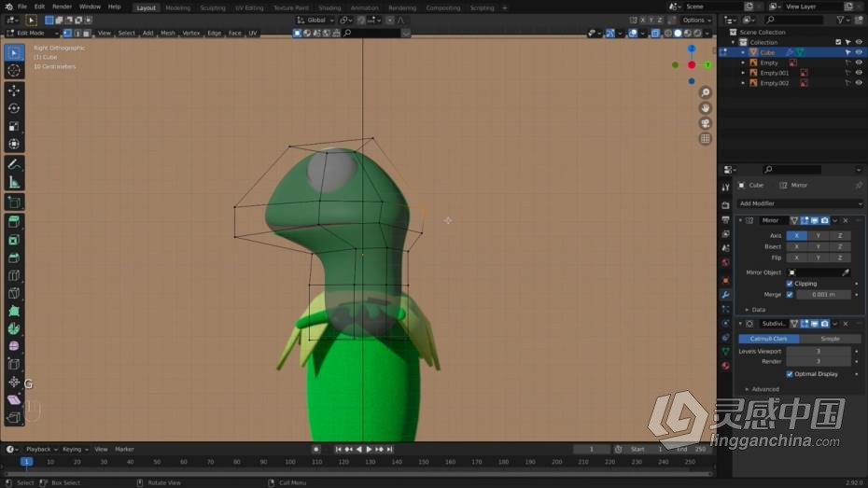
Task: Select the Scale tool
Action: [x=14, y=126]
